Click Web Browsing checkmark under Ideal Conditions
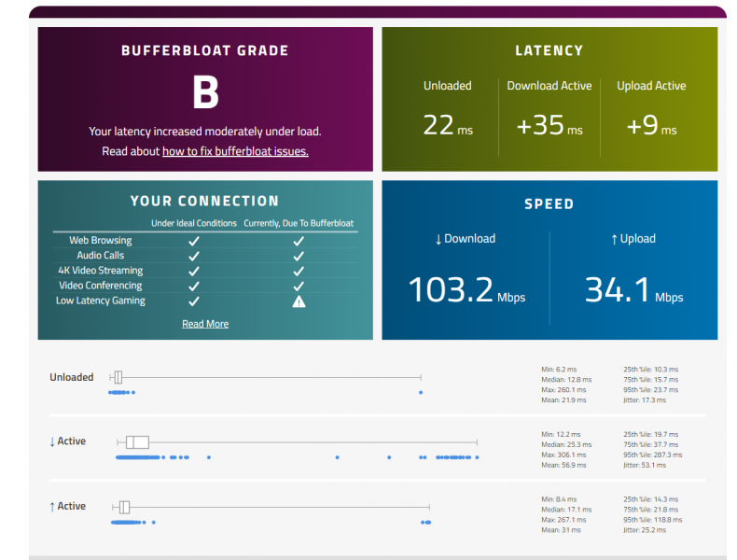The width and height of the screenshot is (737, 560). pos(194,241)
